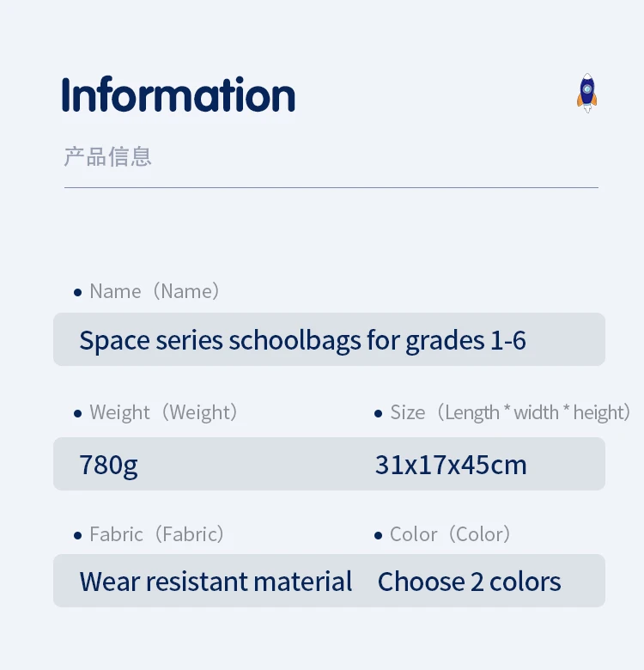Click the bullet dot beside Weight label
The width and height of the screenshot is (644, 670).
[77, 414]
